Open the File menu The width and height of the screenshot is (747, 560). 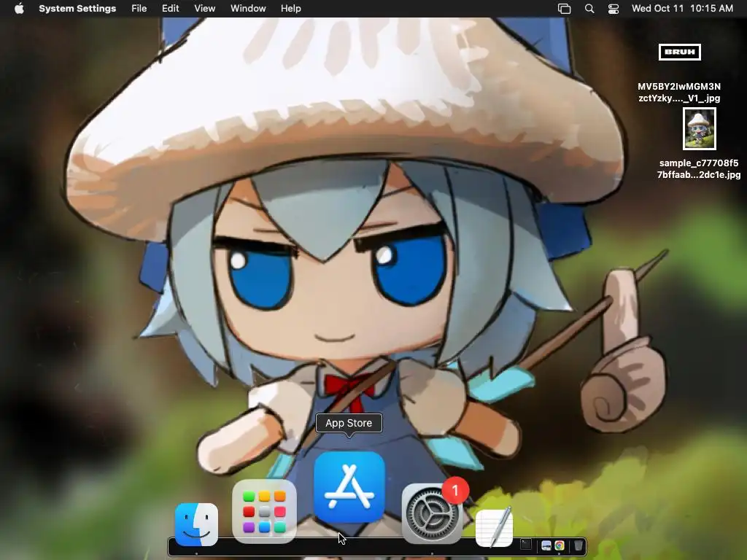click(x=139, y=9)
